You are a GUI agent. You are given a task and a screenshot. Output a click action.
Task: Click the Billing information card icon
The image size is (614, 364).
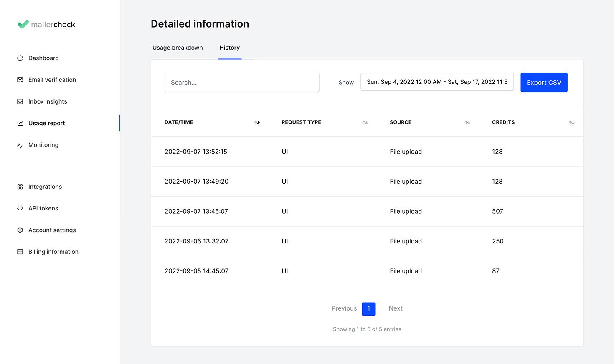click(x=20, y=252)
